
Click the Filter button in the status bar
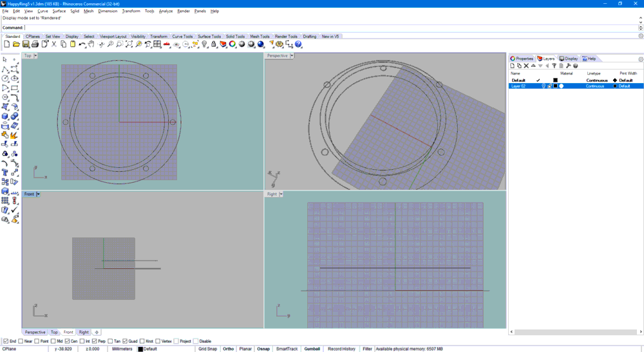pyautogui.click(x=367, y=349)
